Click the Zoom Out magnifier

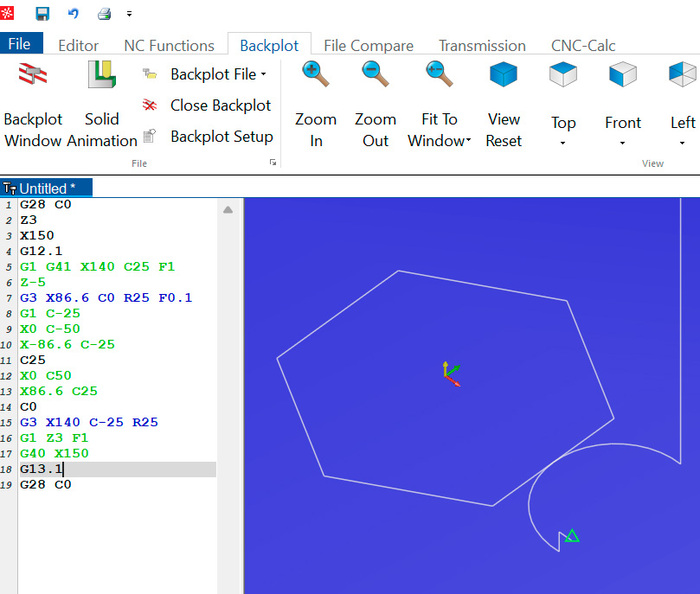(375, 105)
